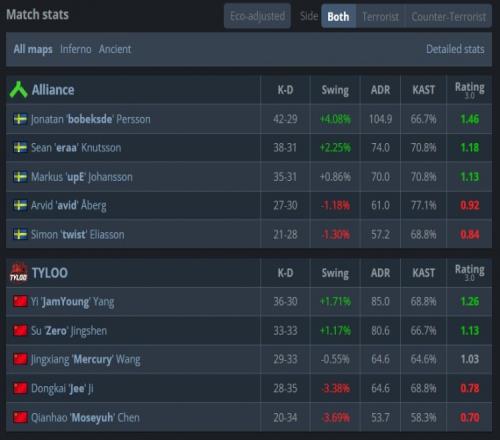Screen dimensions: 500x440
Task: Click the Swedish flag beside eraa
Action: pyautogui.click(x=20, y=147)
